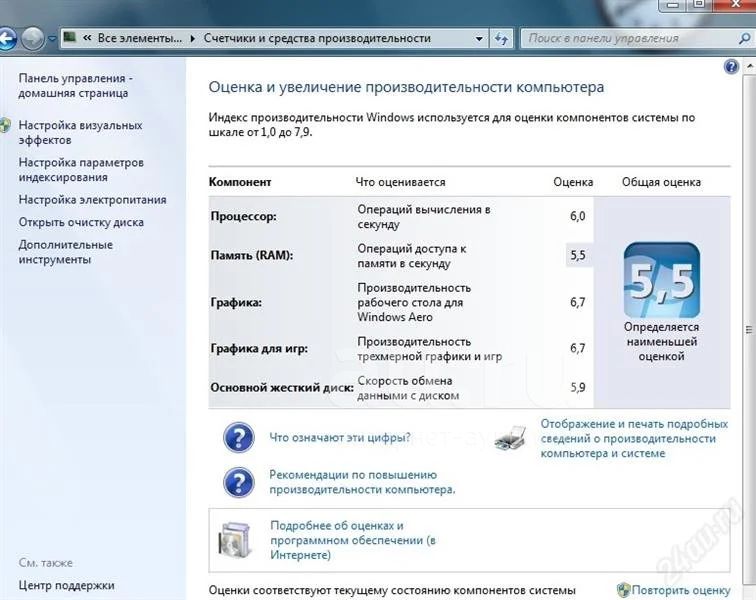Click the hard disk score 5,9

click(x=578, y=387)
